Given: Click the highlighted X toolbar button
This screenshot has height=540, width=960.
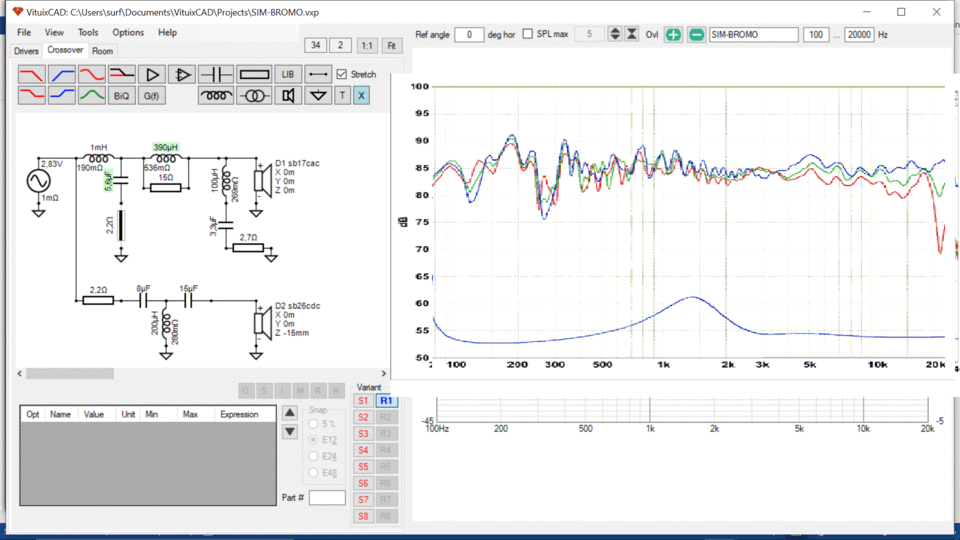Looking at the screenshot, I should [361, 96].
